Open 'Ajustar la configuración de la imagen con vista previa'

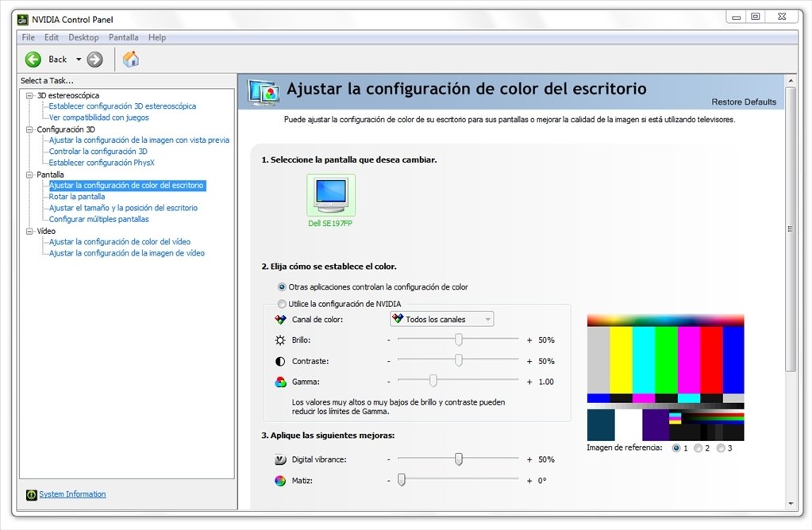(139, 140)
